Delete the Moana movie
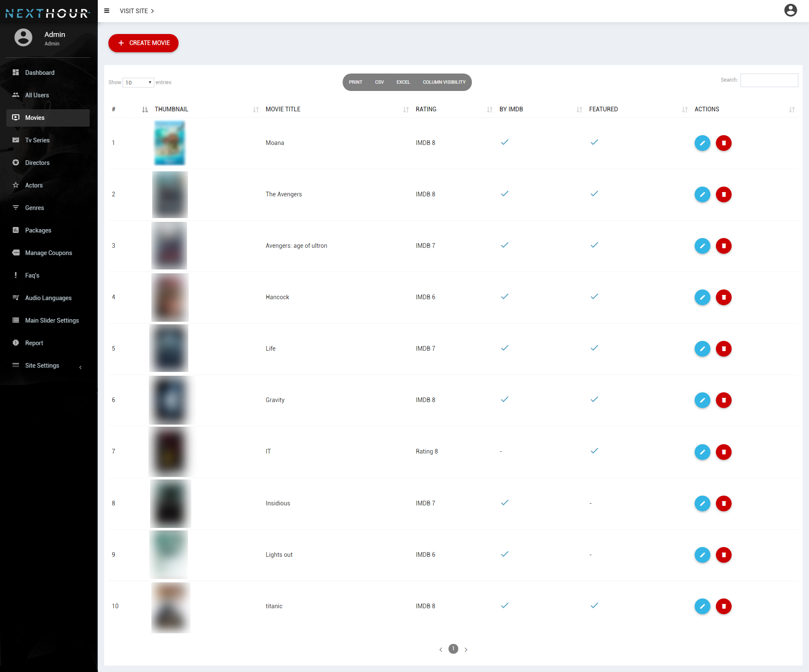 click(x=724, y=143)
